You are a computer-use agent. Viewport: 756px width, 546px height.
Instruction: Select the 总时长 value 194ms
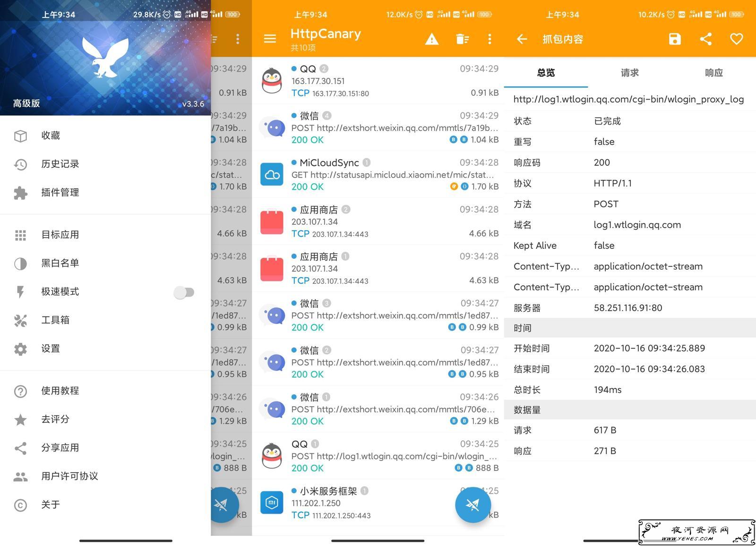coord(608,390)
